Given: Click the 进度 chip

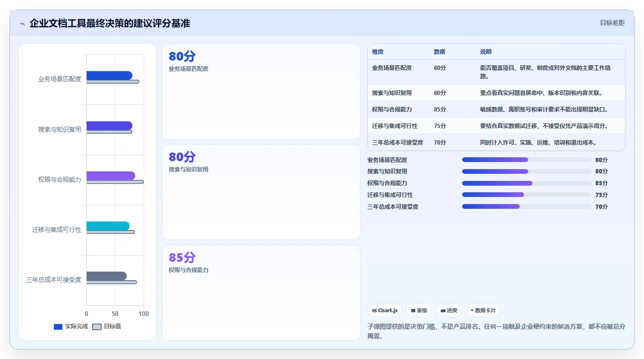Looking at the screenshot, I should pyautogui.click(x=449, y=310).
